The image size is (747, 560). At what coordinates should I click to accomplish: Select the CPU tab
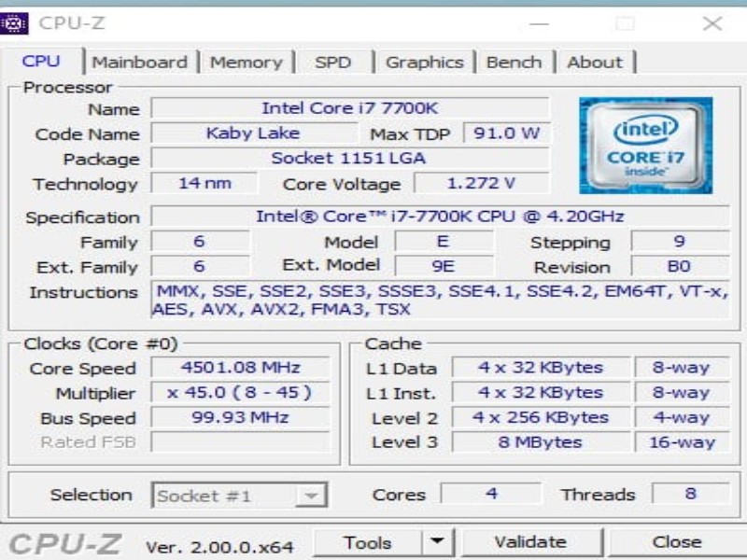point(41,62)
